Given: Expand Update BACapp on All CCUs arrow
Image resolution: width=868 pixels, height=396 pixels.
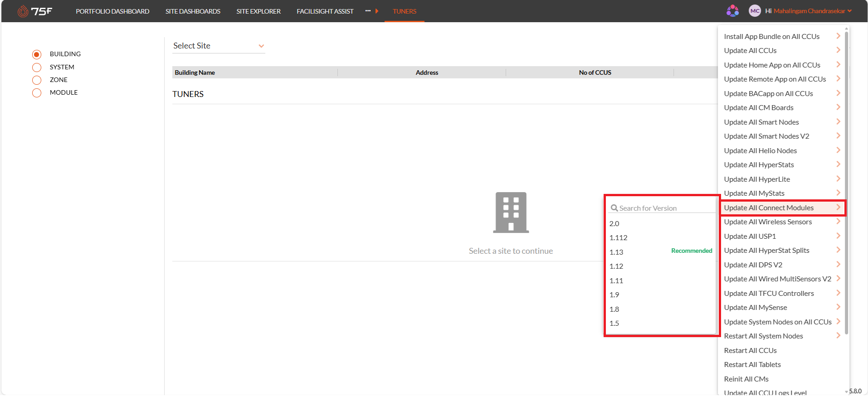Looking at the screenshot, I should click(838, 93).
